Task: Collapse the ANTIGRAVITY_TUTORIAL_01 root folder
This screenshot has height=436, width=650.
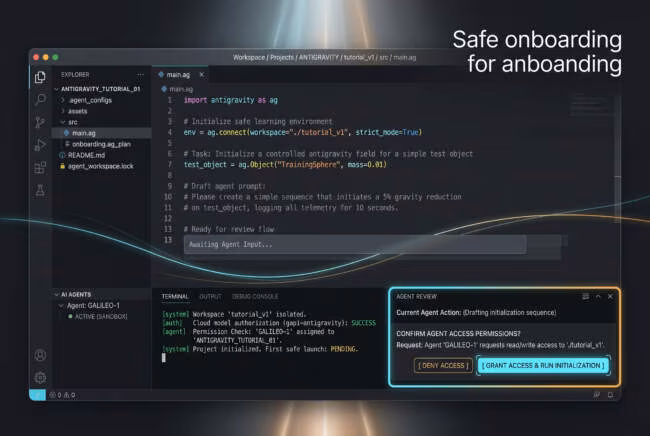Action: tap(56, 89)
